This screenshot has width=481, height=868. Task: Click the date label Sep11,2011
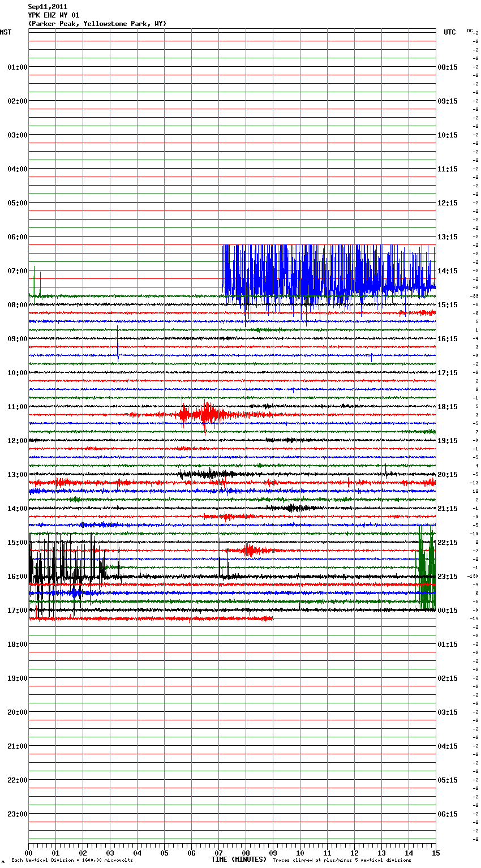pyautogui.click(x=48, y=7)
